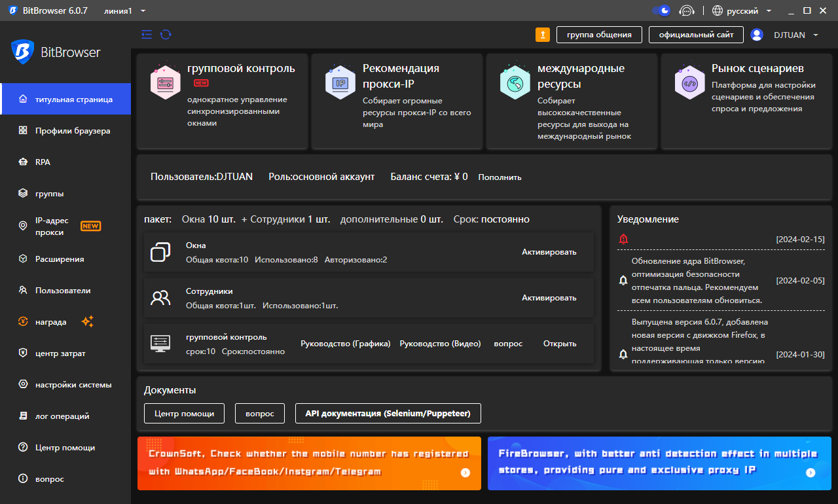Screen dimensions: 838x504
Task: Click the bell icon dated 2024-01-30
Action: click(623, 354)
